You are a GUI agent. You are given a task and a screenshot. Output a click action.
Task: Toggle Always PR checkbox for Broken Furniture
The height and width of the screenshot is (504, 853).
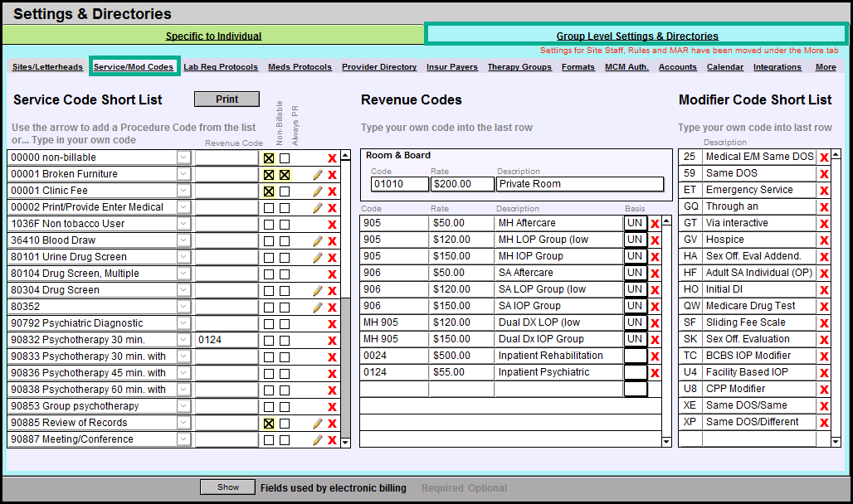285,175
